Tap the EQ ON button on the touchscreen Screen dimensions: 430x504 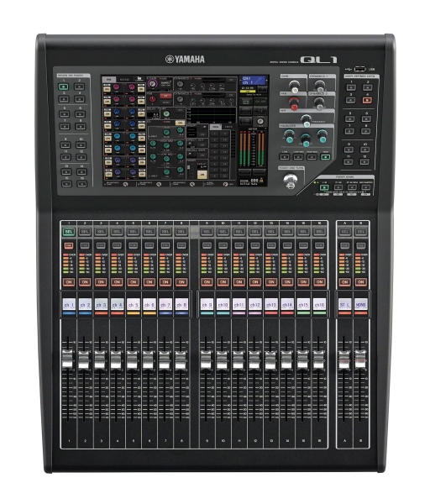pos(181,123)
